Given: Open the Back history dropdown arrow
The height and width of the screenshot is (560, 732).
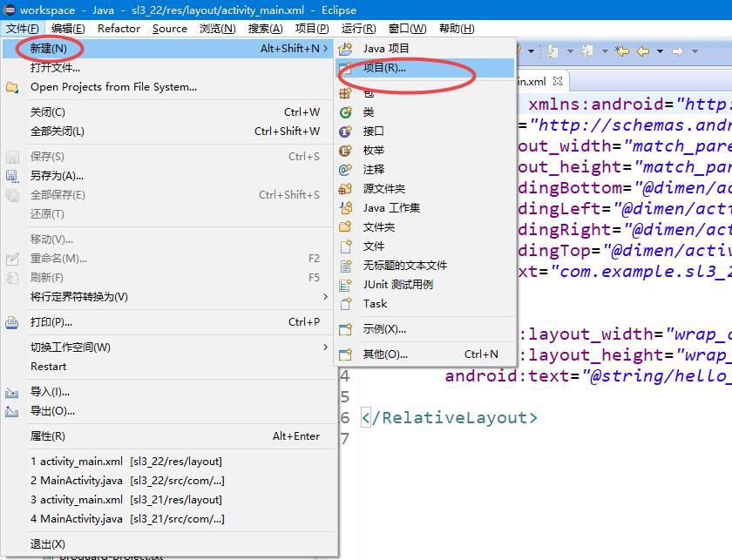Looking at the screenshot, I should click(x=661, y=51).
